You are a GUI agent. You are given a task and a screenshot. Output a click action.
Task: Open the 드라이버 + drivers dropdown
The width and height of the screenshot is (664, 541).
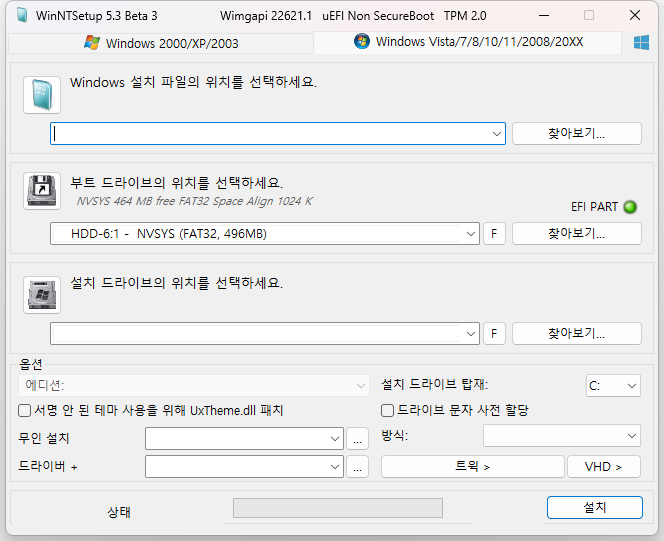coord(244,466)
